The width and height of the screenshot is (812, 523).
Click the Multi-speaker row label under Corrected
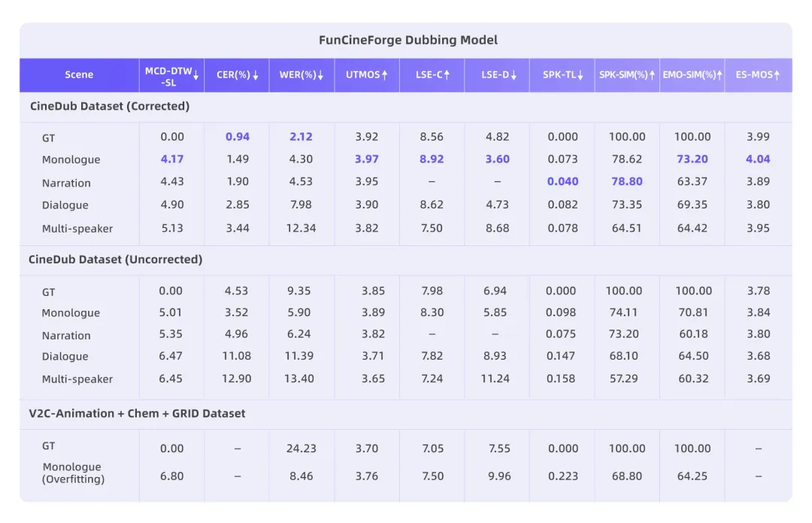[77, 228]
